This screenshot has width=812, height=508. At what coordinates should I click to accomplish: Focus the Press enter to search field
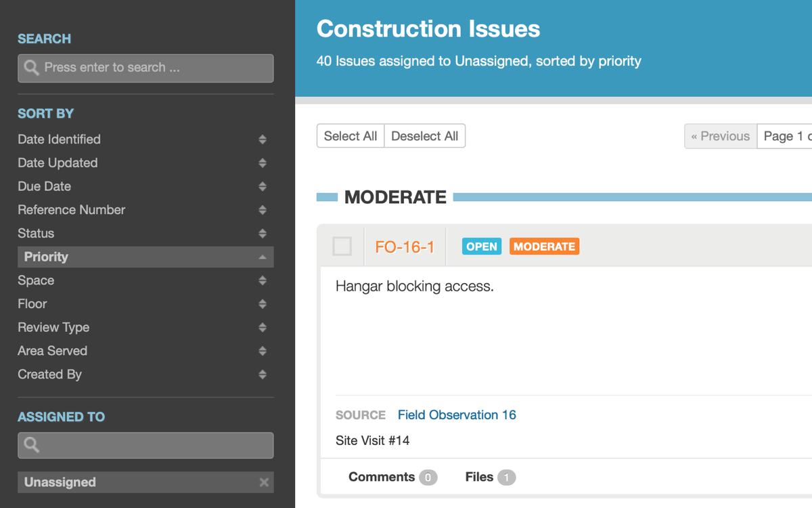coord(145,68)
